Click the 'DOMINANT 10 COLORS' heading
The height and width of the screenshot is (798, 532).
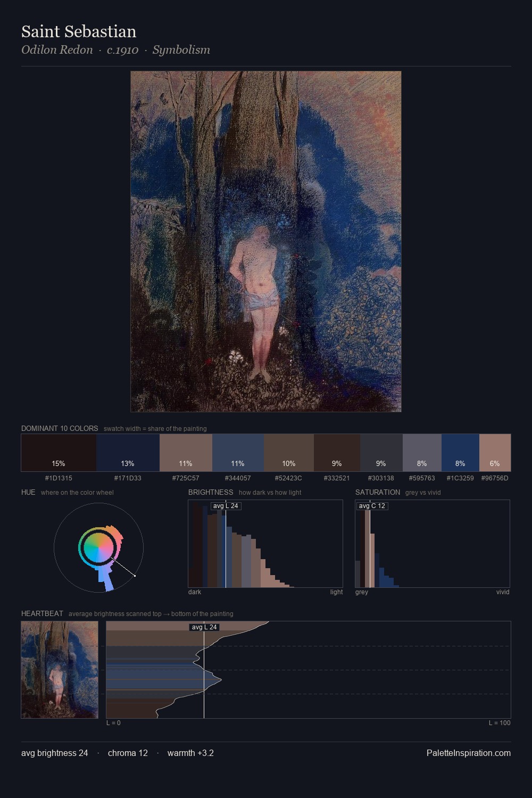coord(60,428)
